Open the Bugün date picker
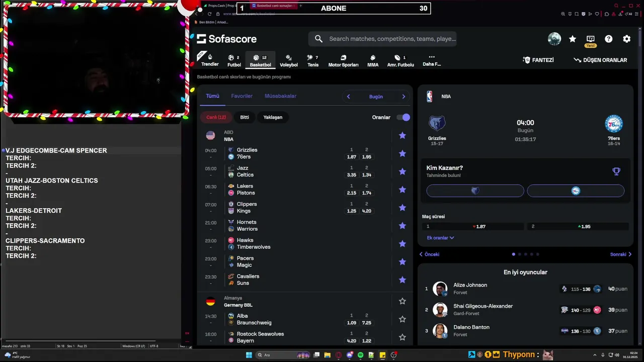The image size is (644, 362). 376,97
